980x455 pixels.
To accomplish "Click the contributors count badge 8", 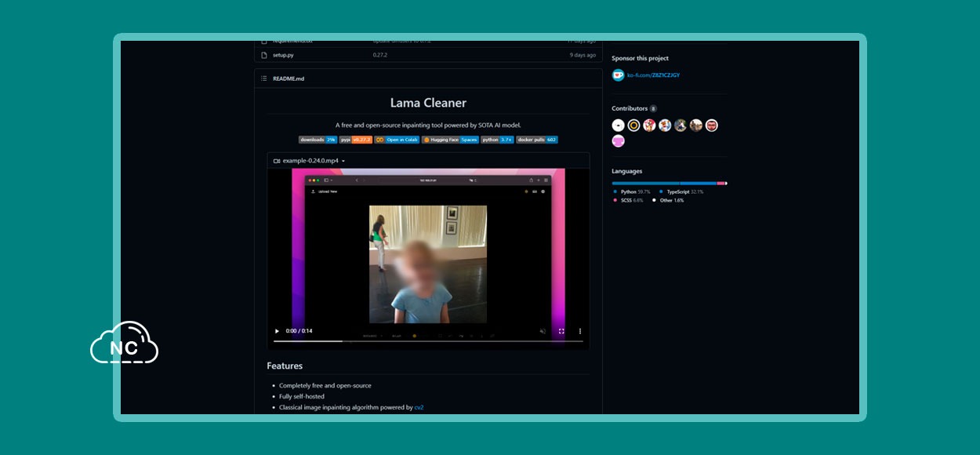I will point(653,108).
